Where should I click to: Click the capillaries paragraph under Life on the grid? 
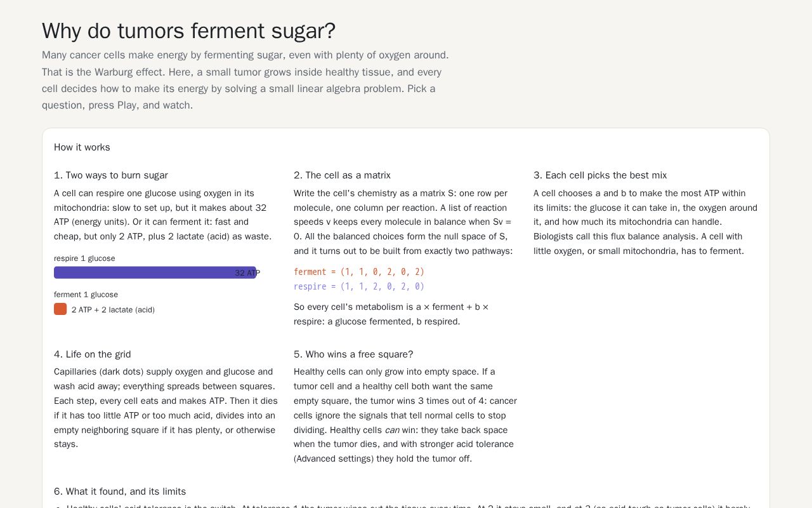click(166, 408)
